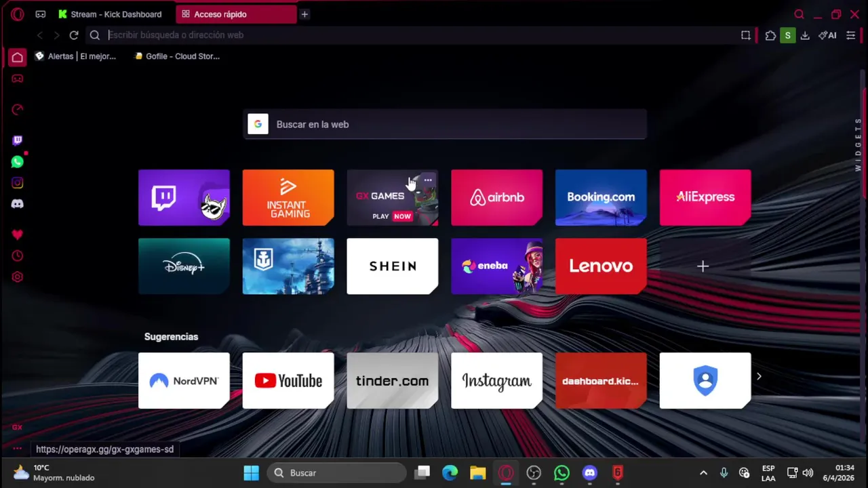Image resolution: width=868 pixels, height=488 pixels.
Task: Open WhatsApp from the taskbar
Action: [x=561, y=473]
